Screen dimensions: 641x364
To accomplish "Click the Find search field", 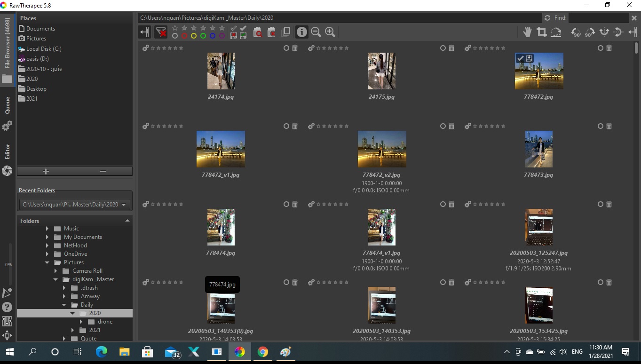I will [x=598, y=18].
